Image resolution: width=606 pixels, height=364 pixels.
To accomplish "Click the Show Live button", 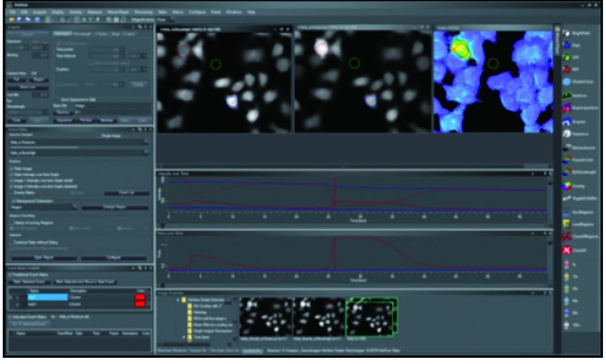I will [28, 87].
